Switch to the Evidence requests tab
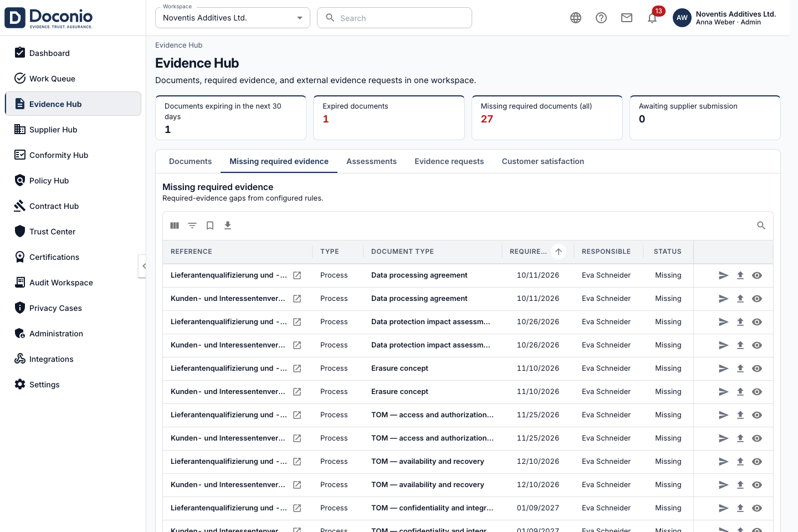 [449, 161]
